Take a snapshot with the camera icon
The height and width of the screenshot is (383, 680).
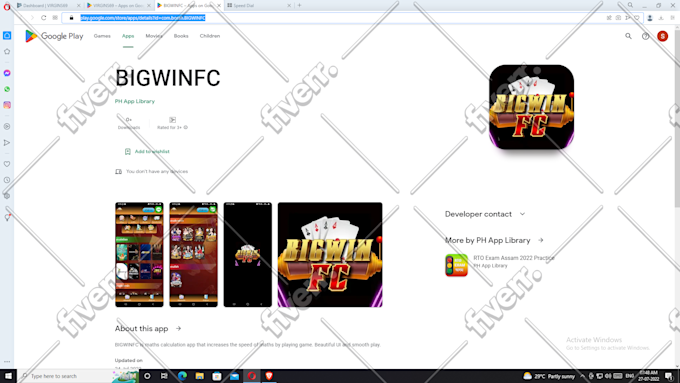[x=618, y=18]
